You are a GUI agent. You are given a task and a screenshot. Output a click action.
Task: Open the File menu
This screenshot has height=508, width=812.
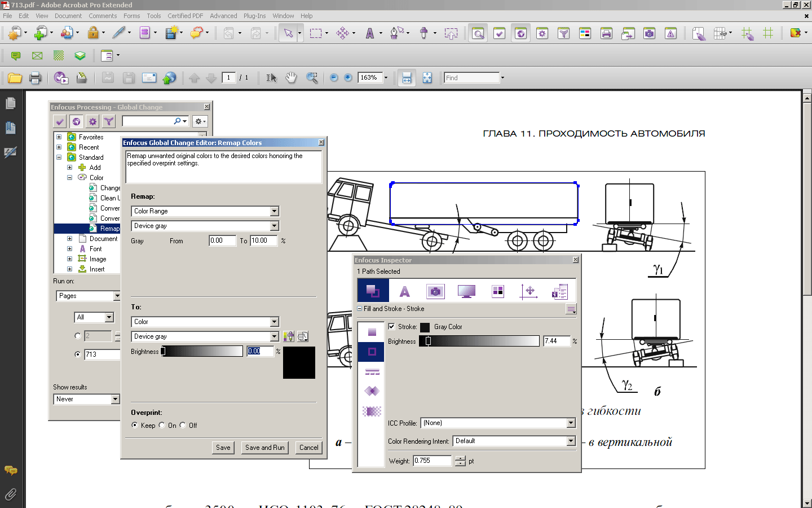pos(7,16)
